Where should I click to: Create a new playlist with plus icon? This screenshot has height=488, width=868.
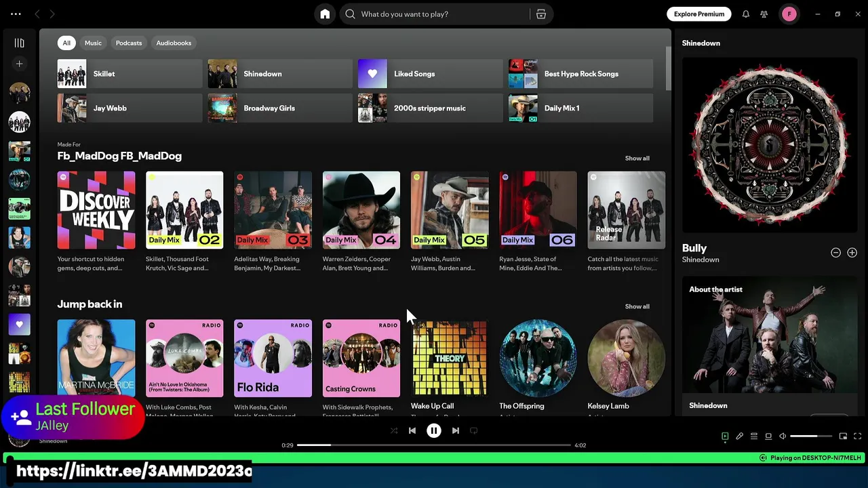19,64
